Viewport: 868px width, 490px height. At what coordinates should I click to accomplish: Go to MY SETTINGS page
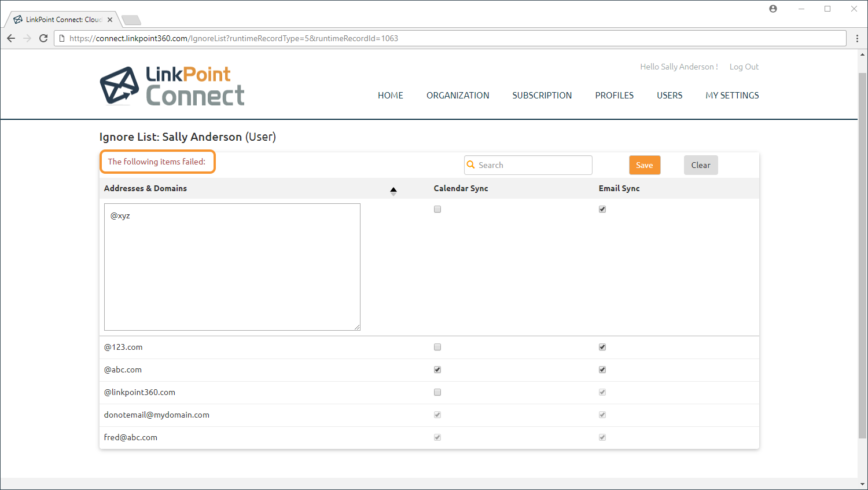732,96
